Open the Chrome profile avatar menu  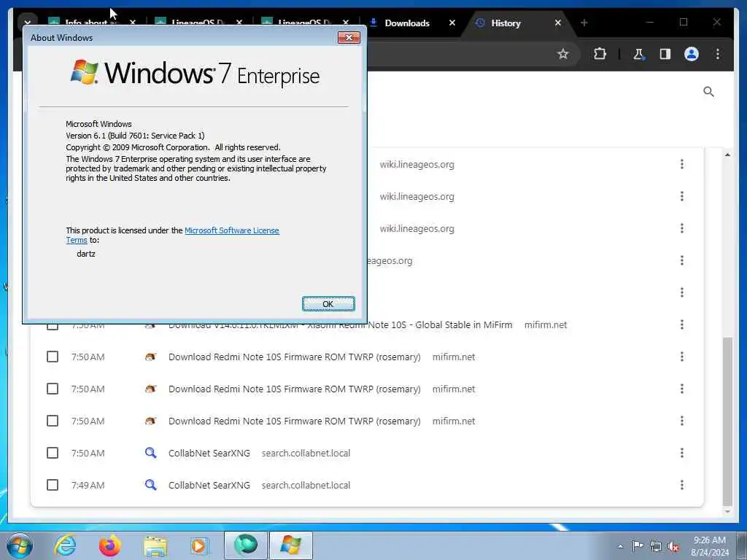click(692, 54)
